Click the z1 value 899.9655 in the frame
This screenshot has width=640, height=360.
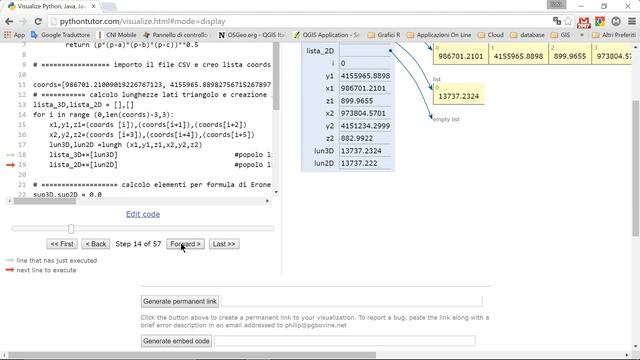click(357, 101)
